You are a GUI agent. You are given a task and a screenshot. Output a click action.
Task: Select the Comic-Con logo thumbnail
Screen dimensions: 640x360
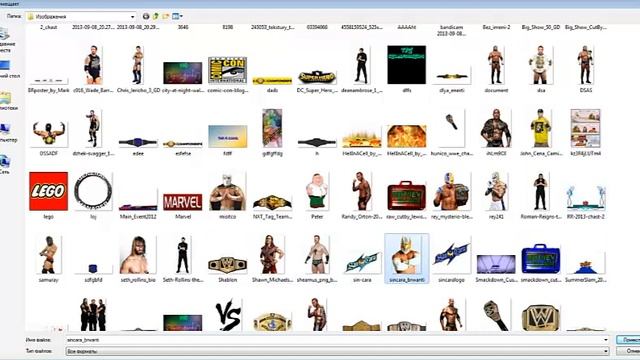tap(227, 70)
